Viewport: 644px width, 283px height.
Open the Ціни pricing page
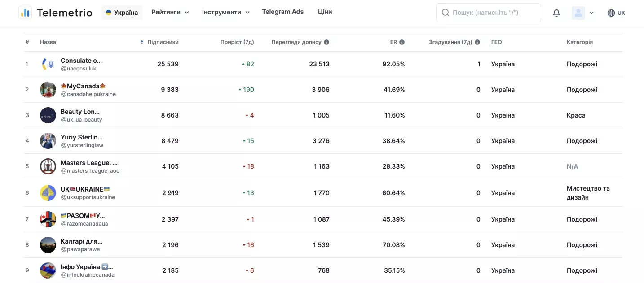pos(325,12)
